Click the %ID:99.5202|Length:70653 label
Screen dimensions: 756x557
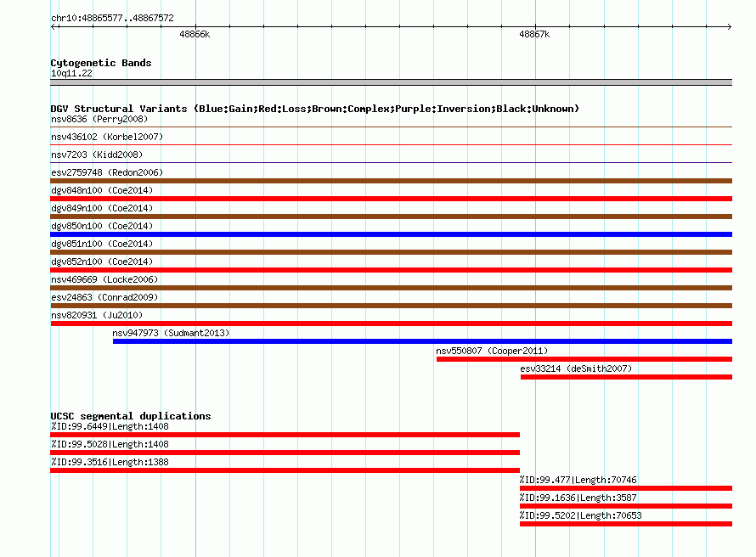580,515
